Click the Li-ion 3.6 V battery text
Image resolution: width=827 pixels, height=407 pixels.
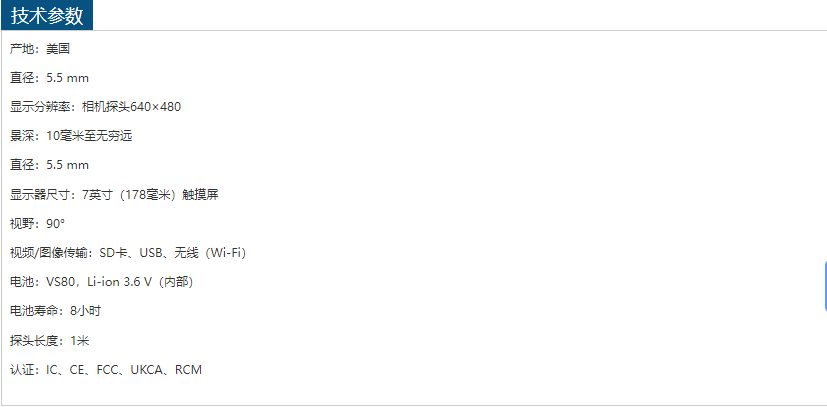[120, 282]
